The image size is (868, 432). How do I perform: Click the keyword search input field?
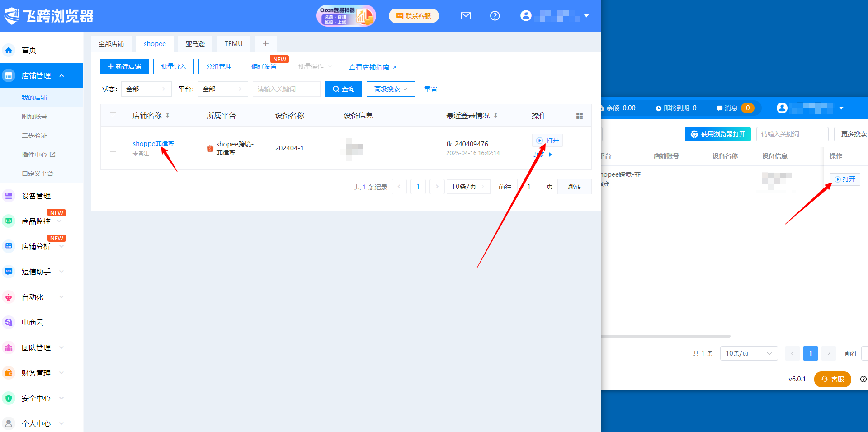286,89
